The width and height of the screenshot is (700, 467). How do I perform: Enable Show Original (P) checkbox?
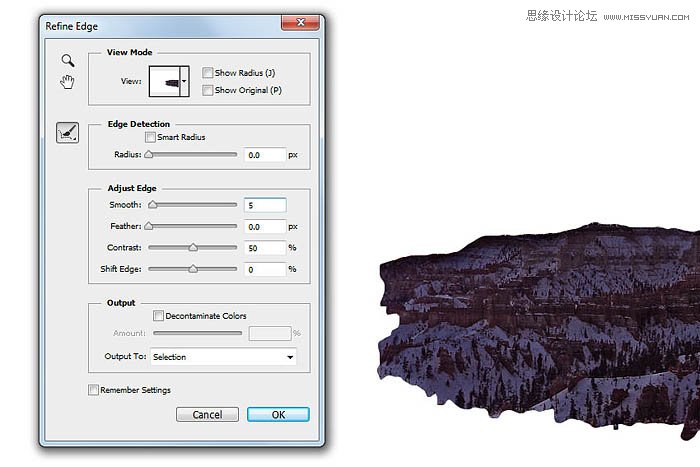pyautogui.click(x=207, y=90)
